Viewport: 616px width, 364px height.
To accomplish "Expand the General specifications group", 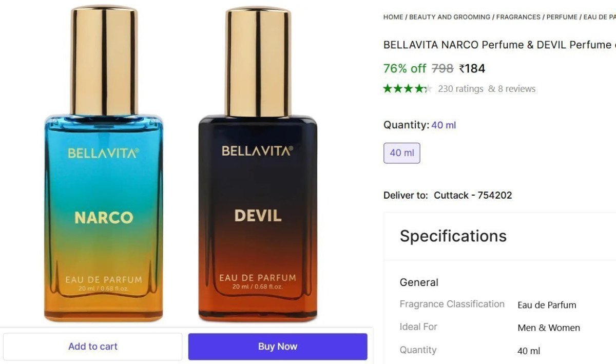I will point(419,282).
